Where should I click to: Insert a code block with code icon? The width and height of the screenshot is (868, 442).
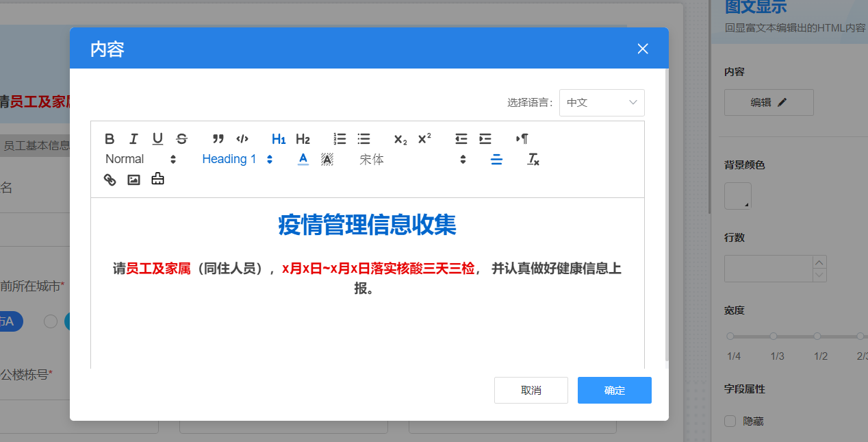point(242,139)
